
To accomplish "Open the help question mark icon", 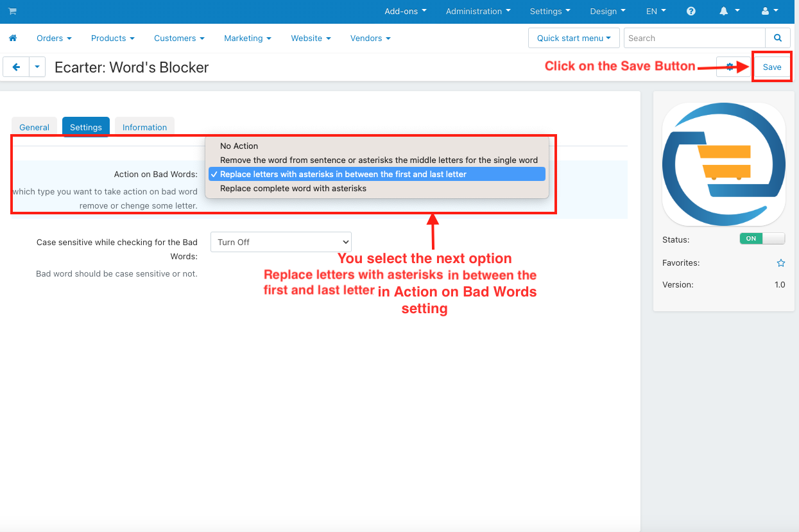I will point(691,11).
